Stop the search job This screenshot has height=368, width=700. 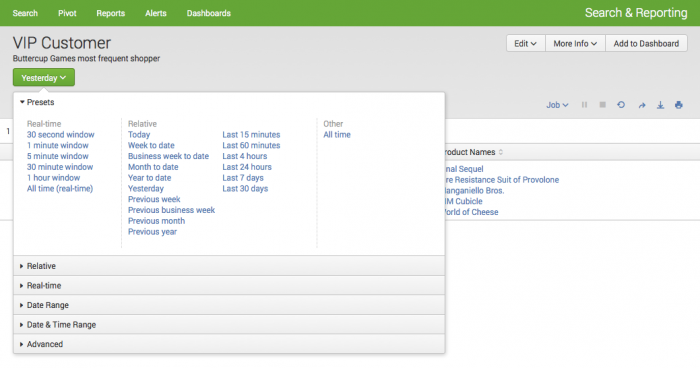(x=603, y=105)
